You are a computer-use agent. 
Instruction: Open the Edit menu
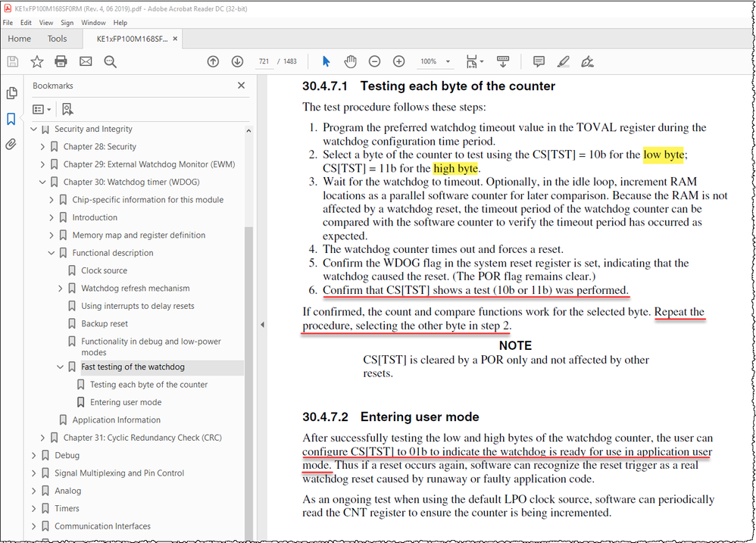pyautogui.click(x=26, y=23)
